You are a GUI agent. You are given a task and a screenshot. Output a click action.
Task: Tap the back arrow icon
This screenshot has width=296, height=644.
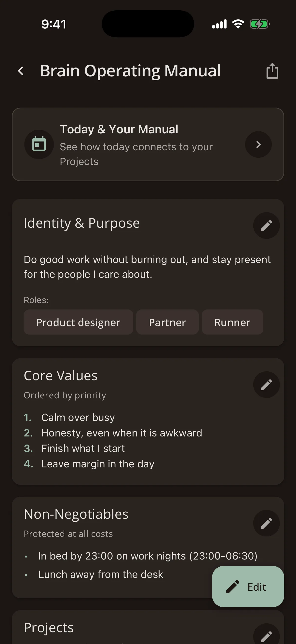coord(21,71)
